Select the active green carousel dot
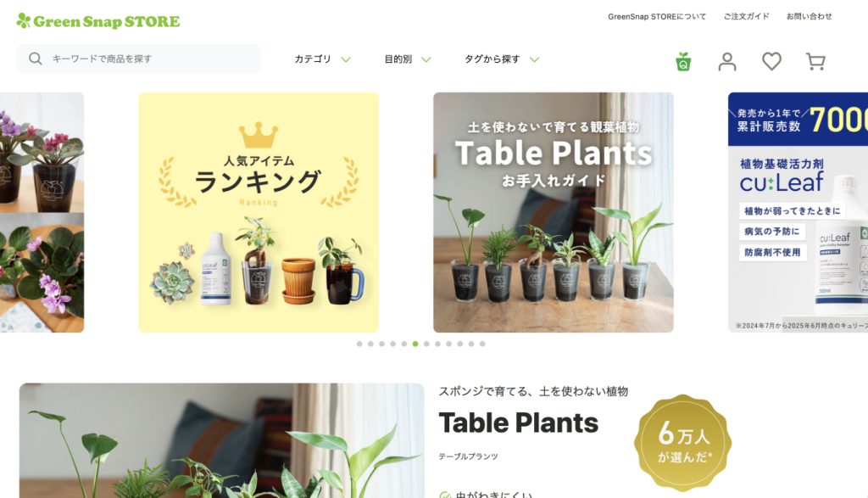The width and height of the screenshot is (868, 498). [x=415, y=344]
